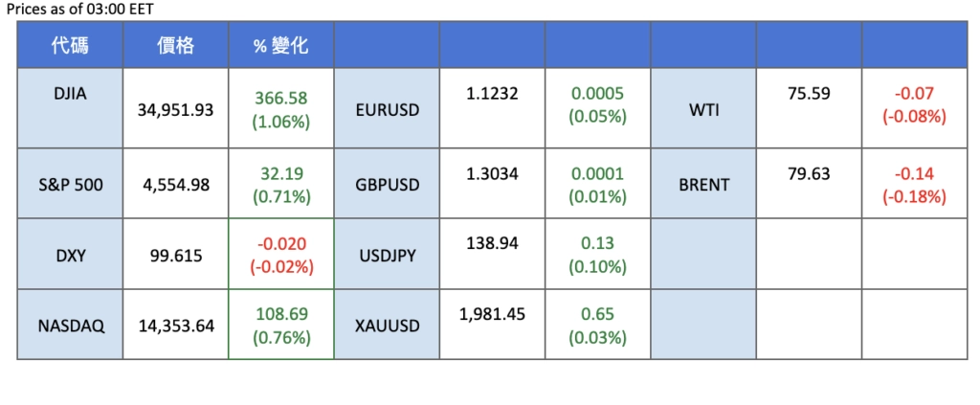980x405 pixels.
Task: Select the BRENT symbol cell
Action: coord(702,183)
